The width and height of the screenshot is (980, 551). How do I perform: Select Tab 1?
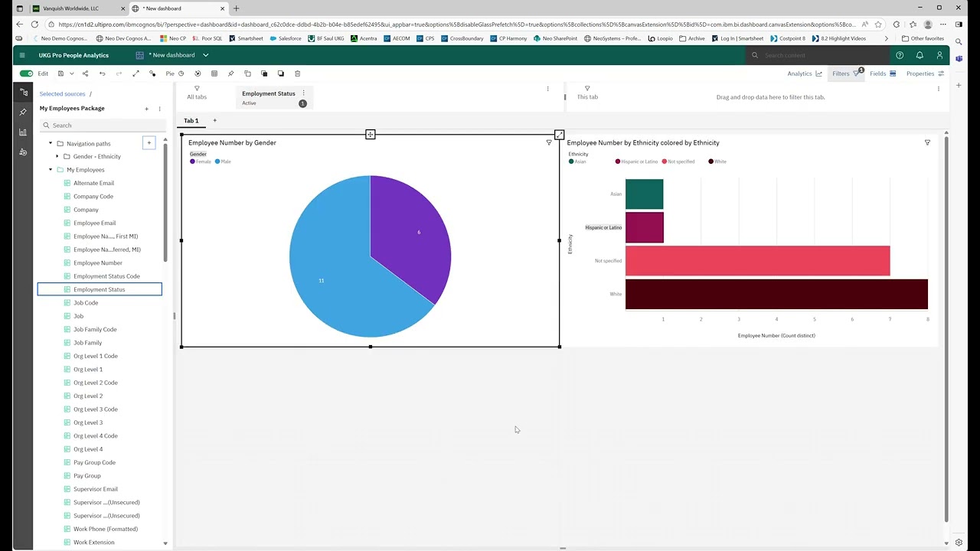[191, 120]
